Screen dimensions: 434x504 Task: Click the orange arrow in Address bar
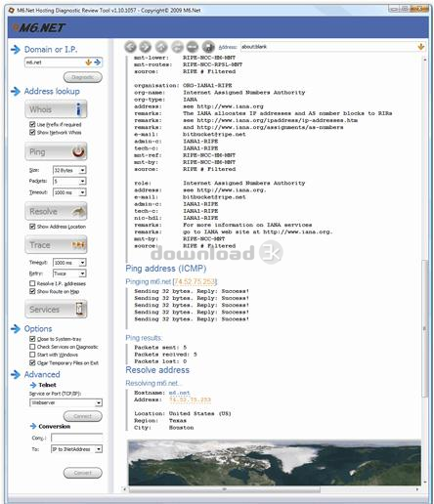click(x=421, y=47)
